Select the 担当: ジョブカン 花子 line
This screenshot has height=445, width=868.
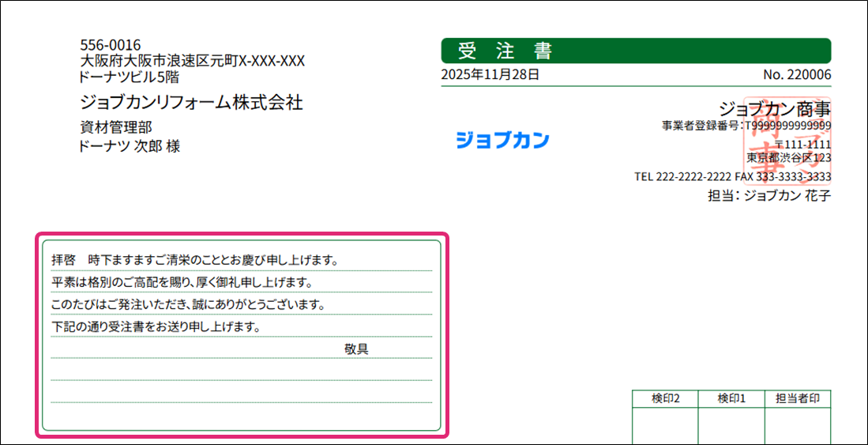tap(769, 195)
